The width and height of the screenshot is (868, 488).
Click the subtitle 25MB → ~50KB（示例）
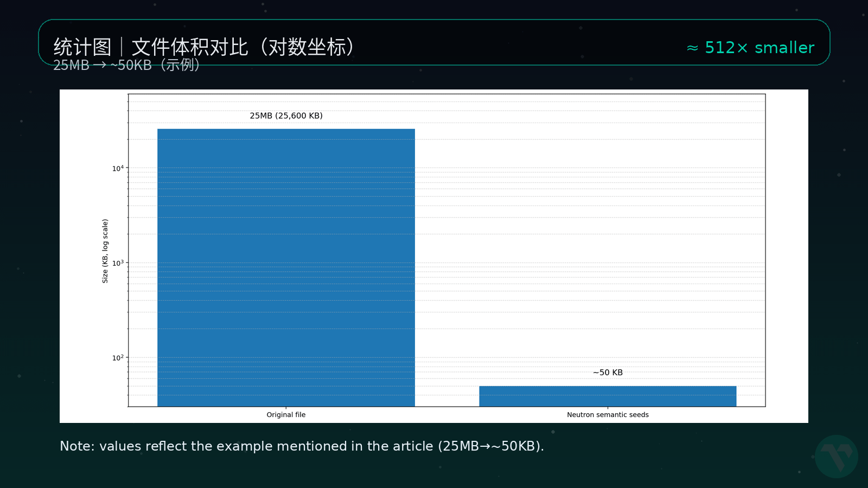127,65
